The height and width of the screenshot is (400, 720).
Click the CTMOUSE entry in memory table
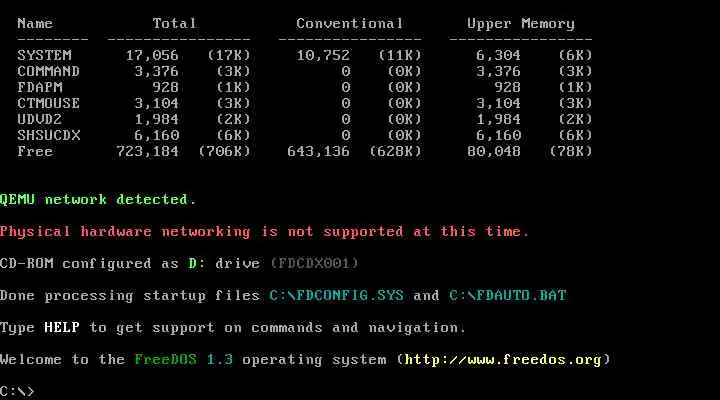pos(49,104)
